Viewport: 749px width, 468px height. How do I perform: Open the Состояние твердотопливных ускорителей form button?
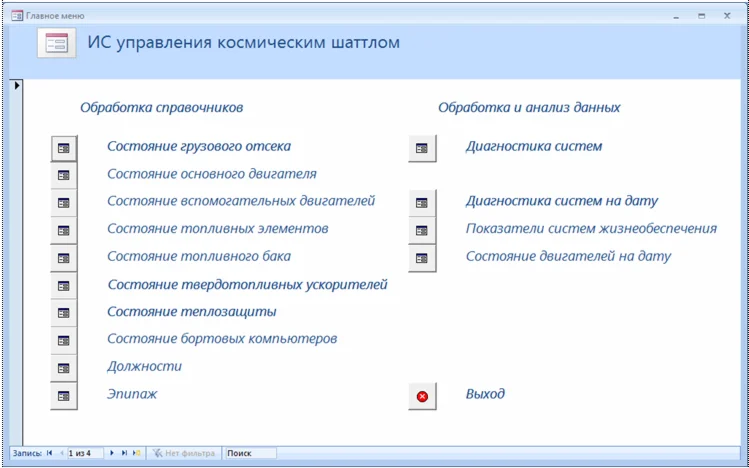click(x=64, y=286)
